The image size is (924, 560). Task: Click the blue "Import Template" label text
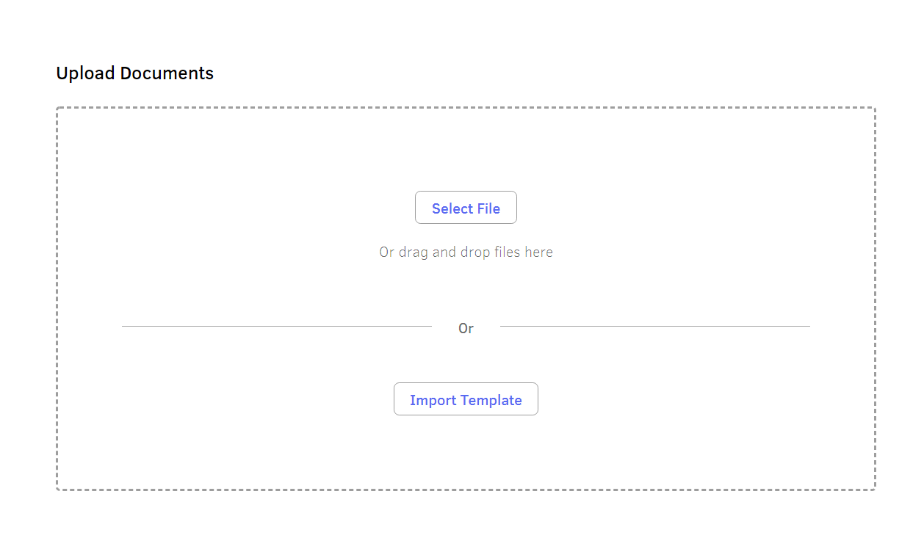(x=466, y=400)
